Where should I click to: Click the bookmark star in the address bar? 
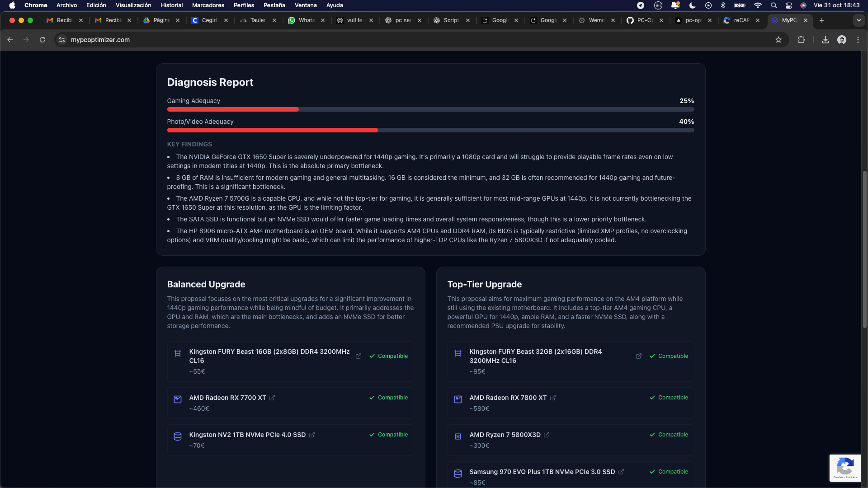778,40
